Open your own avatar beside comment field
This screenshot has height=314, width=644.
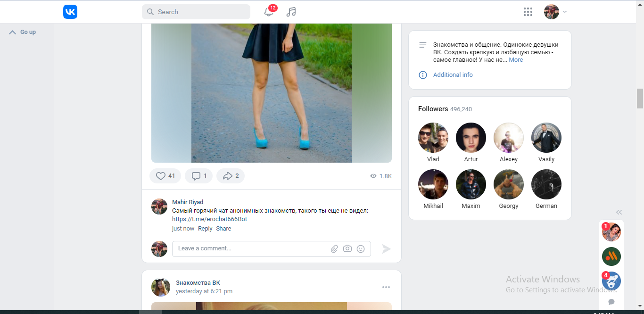coord(159,249)
